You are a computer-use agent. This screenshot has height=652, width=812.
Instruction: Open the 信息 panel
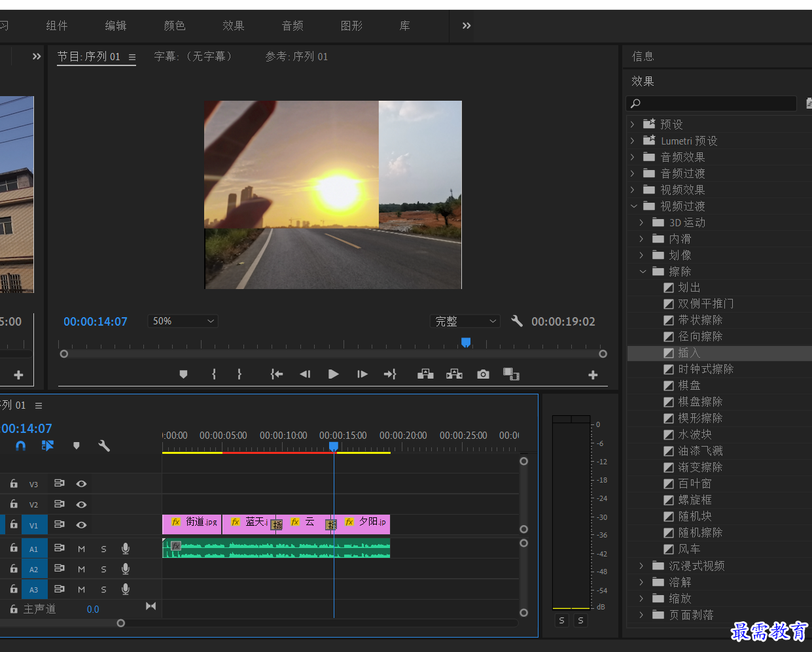click(643, 56)
